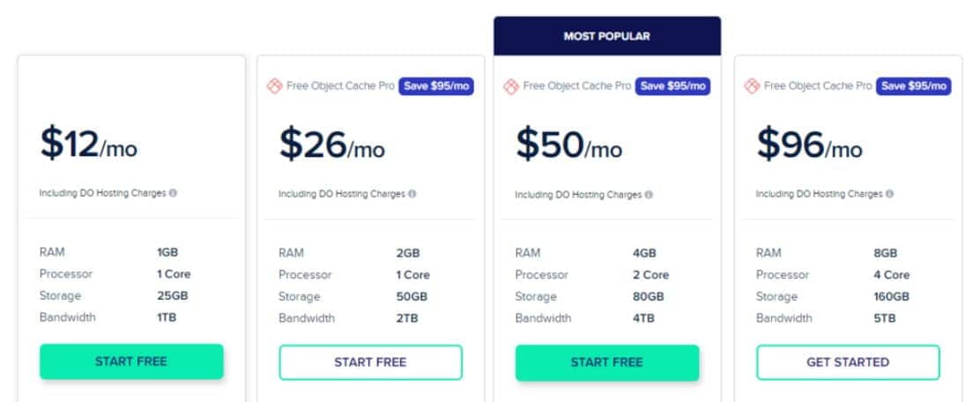
Task: Click Save $95/mo badge on $50 plan
Action: click(x=672, y=86)
